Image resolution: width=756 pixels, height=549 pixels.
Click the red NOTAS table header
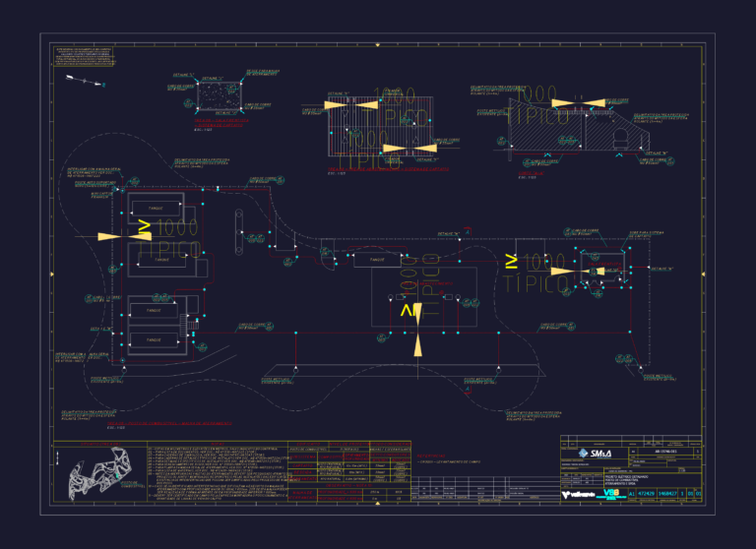point(217,444)
